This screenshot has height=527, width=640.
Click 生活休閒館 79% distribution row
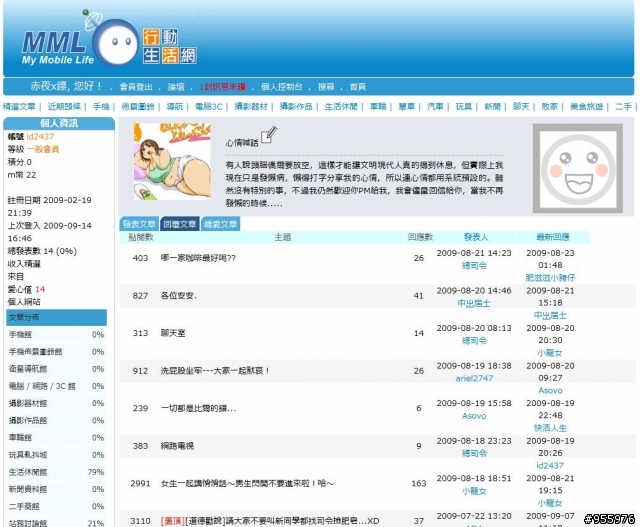tap(56, 472)
